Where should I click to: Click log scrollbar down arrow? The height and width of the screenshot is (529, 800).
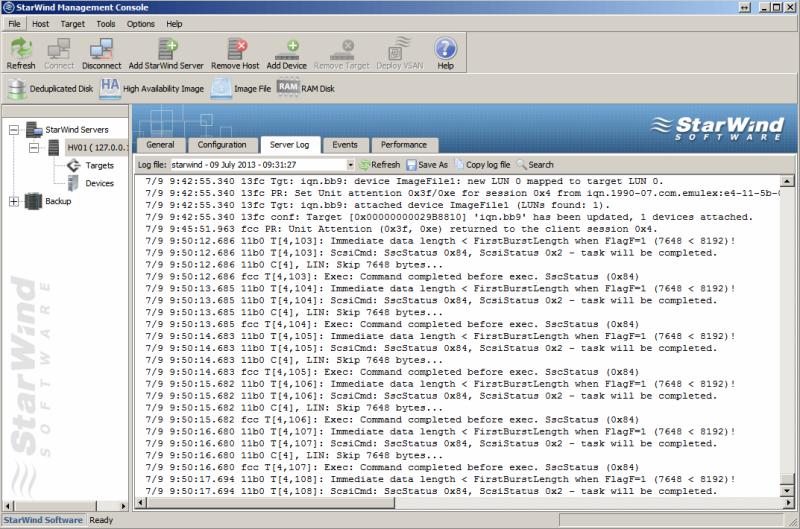(x=788, y=491)
